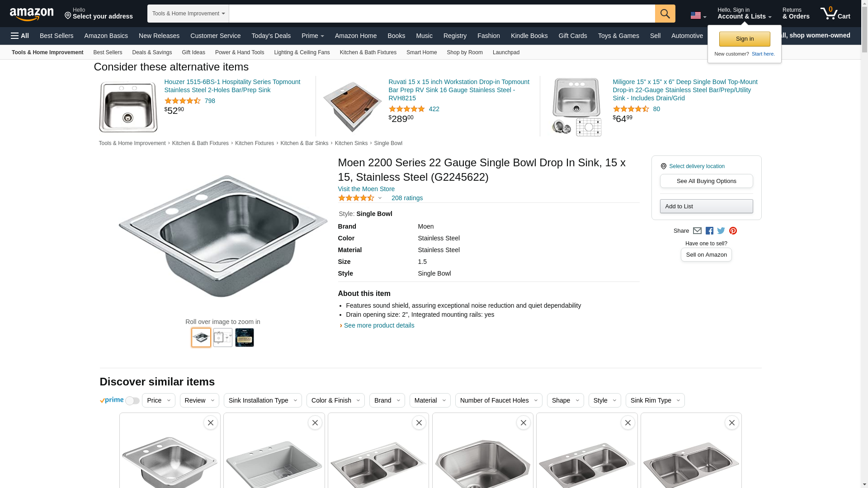Open Kitchen & Bath Fixtures subnav
The image size is (868, 488).
click(x=368, y=52)
